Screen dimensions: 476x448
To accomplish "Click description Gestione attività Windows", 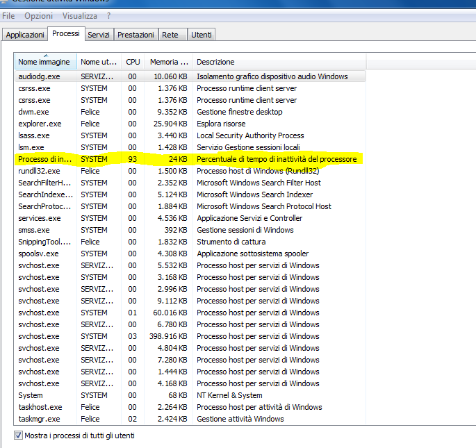I will coord(240,419).
